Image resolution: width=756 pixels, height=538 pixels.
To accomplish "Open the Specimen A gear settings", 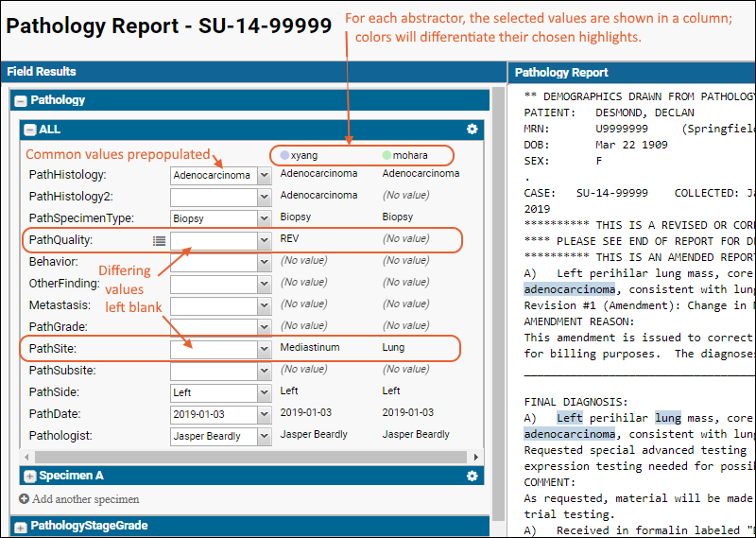I will coord(472,476).
